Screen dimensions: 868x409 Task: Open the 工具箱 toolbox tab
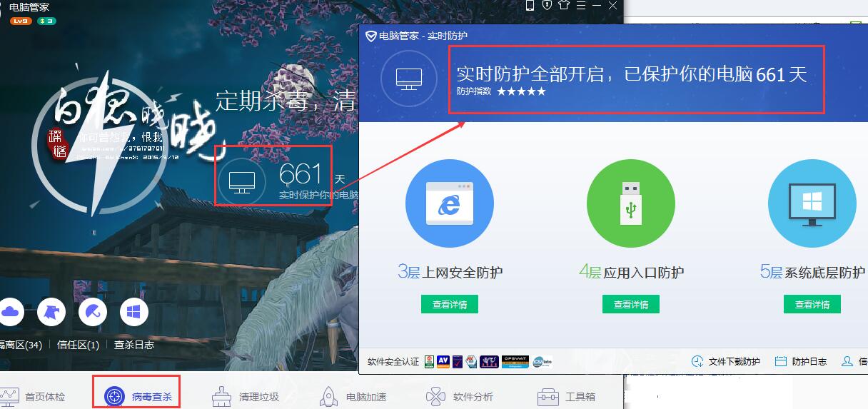point(567,396)
